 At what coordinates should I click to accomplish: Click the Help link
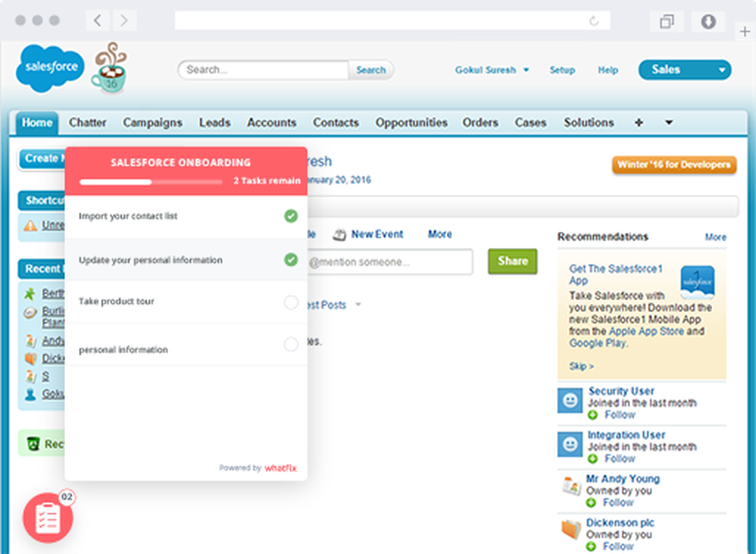[608, 70]
